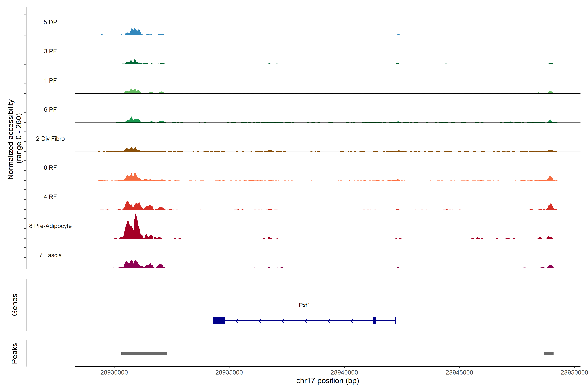Click the Peaks panel label
Screen dimensions: 588x392
tap(15, 353)
